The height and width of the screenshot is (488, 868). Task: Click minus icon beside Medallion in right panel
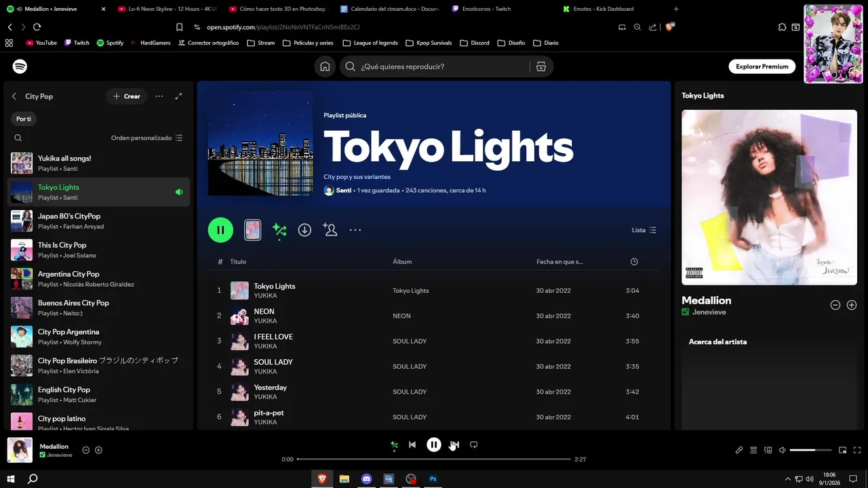click(835, 305)
